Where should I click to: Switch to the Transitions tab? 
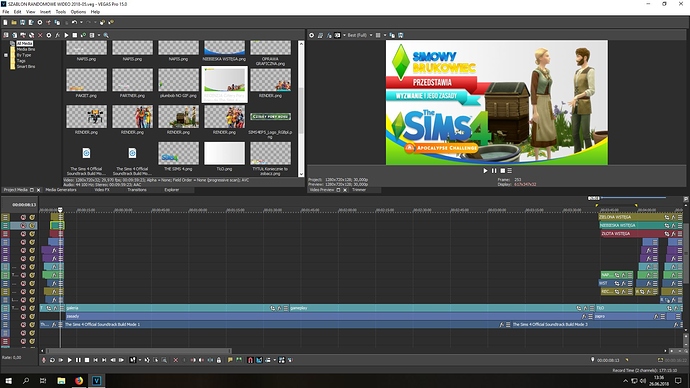pyautogui.click(x=137, y=190)
